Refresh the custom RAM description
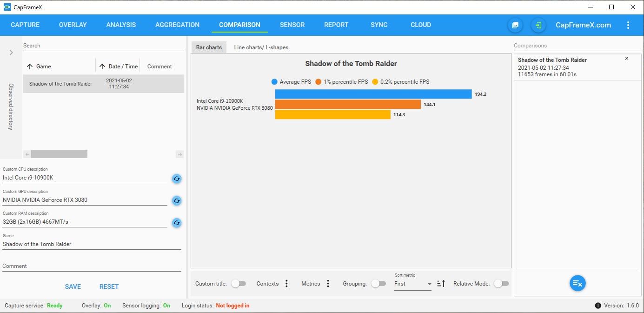Screen dimensions: 644x313 (177, 223)
